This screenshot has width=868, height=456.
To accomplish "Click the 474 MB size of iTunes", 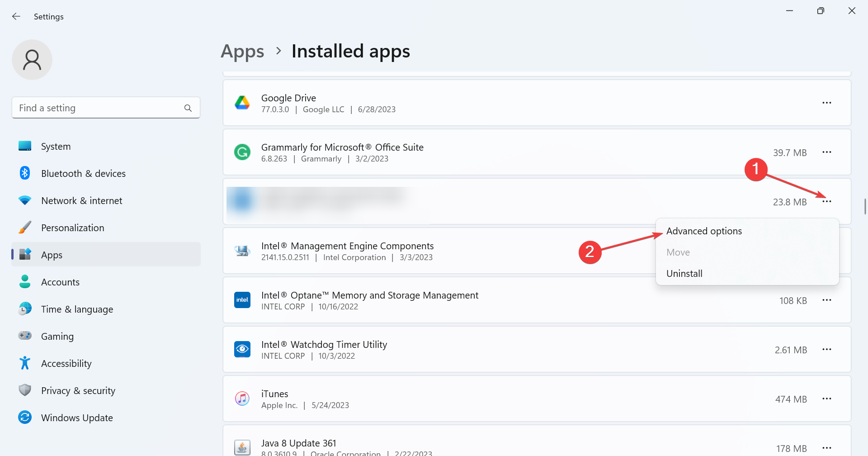I will coord(791,399).
